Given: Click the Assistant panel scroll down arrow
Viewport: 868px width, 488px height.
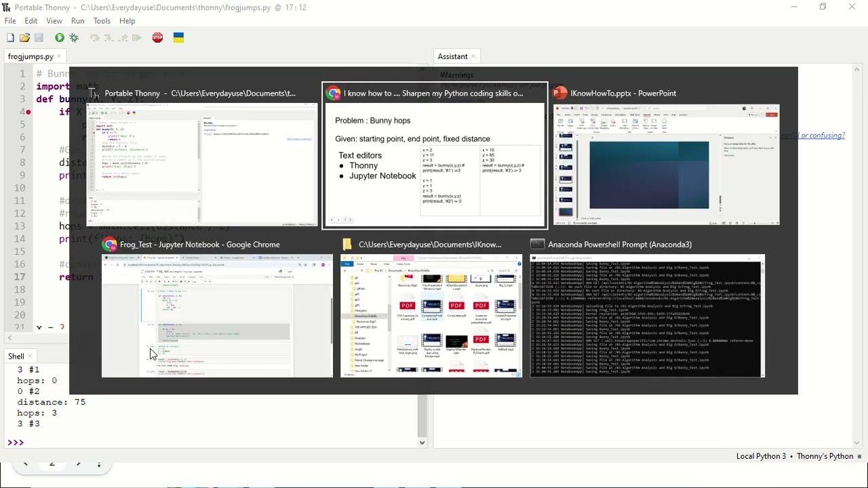Looking at the screenshot, I should point(857,443).
